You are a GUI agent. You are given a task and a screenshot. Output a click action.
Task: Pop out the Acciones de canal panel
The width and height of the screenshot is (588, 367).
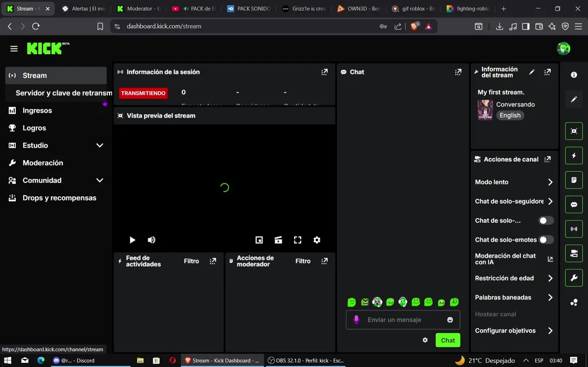[x=548, y=160]
